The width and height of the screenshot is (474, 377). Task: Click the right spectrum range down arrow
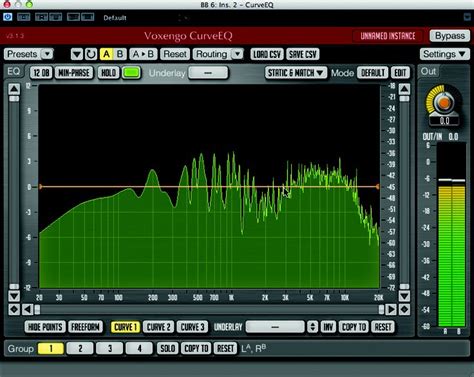(x=404, y=296)
